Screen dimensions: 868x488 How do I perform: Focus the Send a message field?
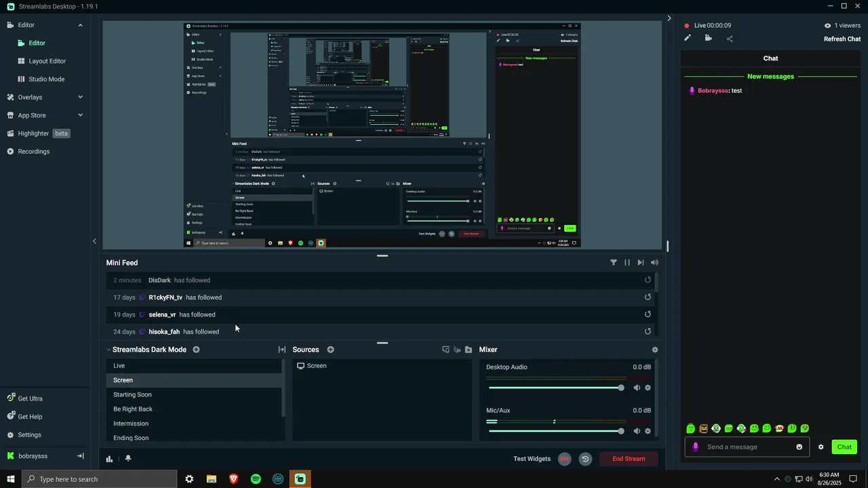coord(747,447)
